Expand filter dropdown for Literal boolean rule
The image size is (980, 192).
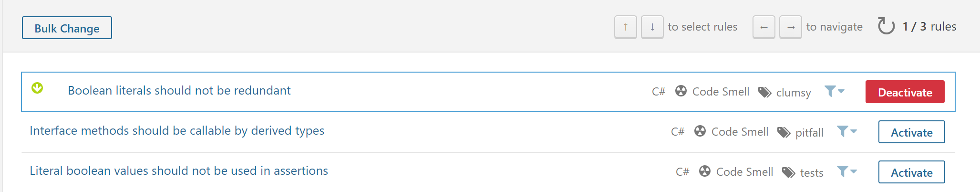pyautogui.click(x=846, y=171)
